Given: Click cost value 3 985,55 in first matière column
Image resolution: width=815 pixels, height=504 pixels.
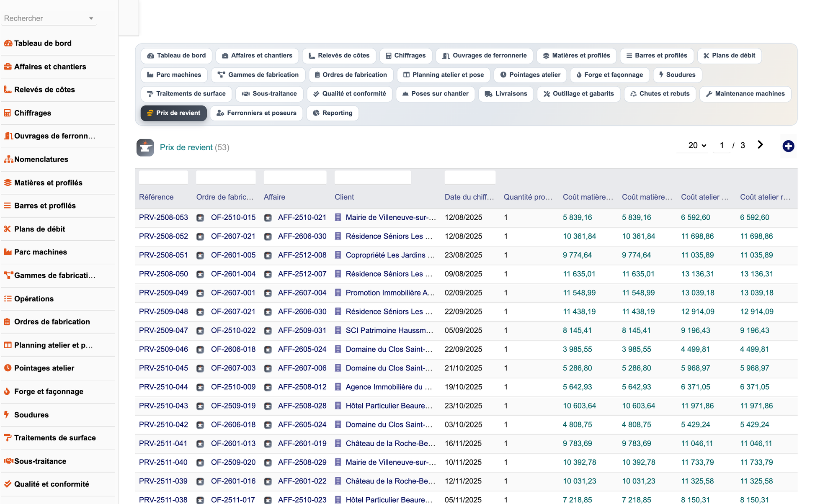Looking at the screenshot, I should click(x=577, y=350).
